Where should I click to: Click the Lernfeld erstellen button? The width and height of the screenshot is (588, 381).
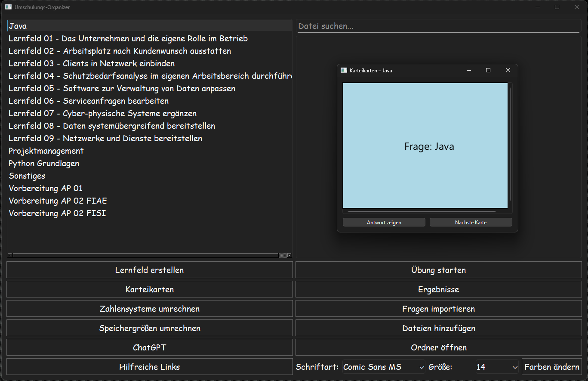[x=150, y=270]
